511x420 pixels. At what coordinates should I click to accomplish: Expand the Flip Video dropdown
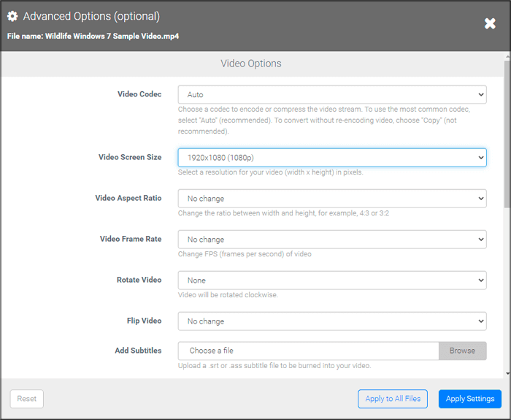click(x=331, y=321)
